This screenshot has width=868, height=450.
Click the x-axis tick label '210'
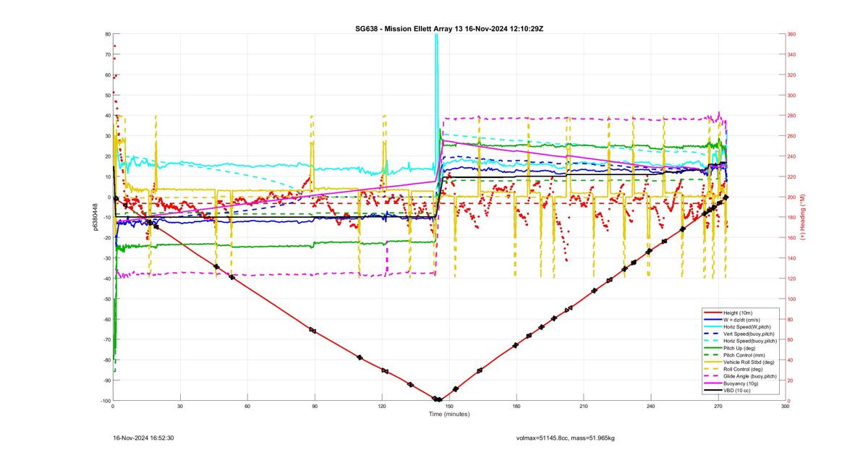584,407
